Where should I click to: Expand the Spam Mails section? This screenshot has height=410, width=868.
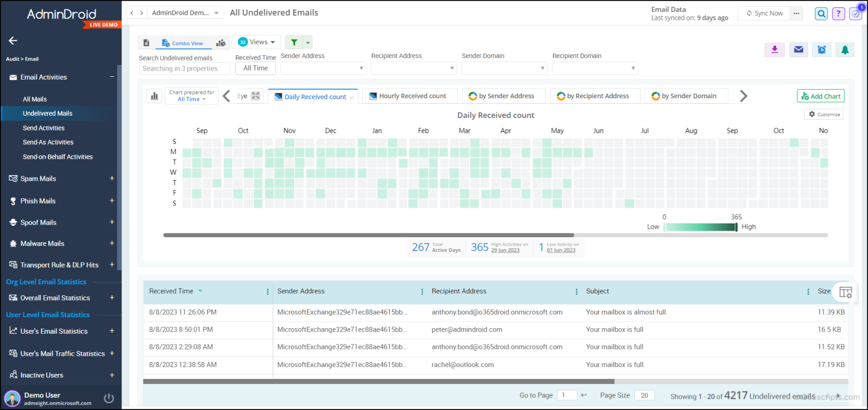(112, 178)
